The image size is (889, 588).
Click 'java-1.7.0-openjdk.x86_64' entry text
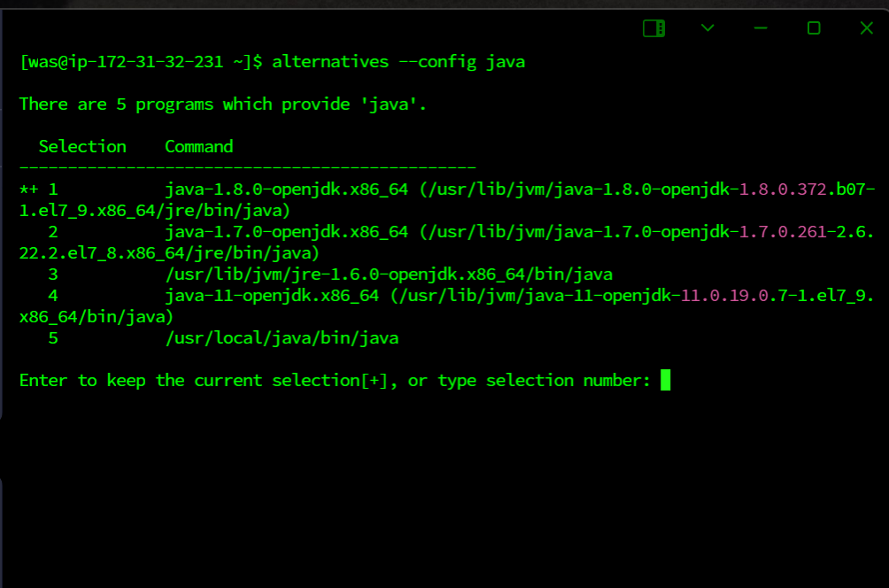point(286,232)
